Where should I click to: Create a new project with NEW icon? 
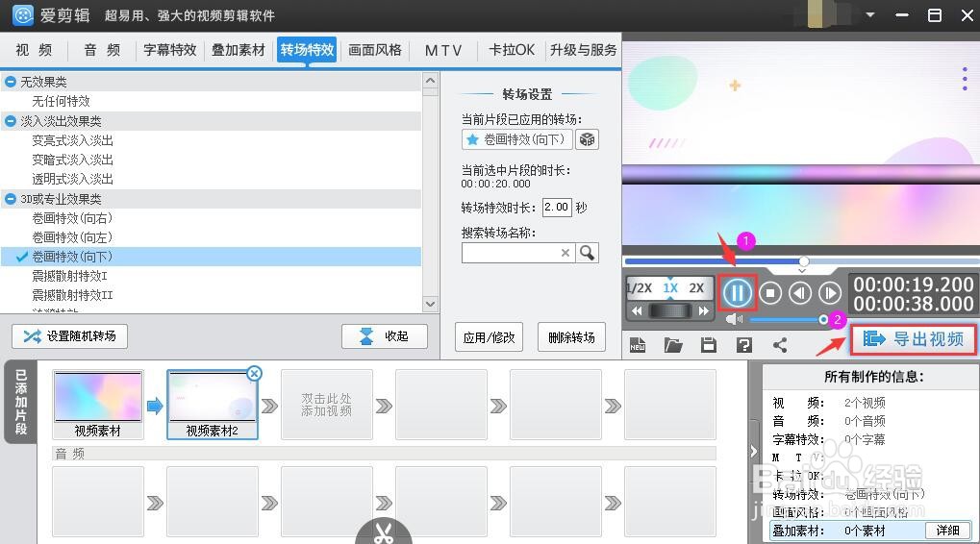(638, 345)
